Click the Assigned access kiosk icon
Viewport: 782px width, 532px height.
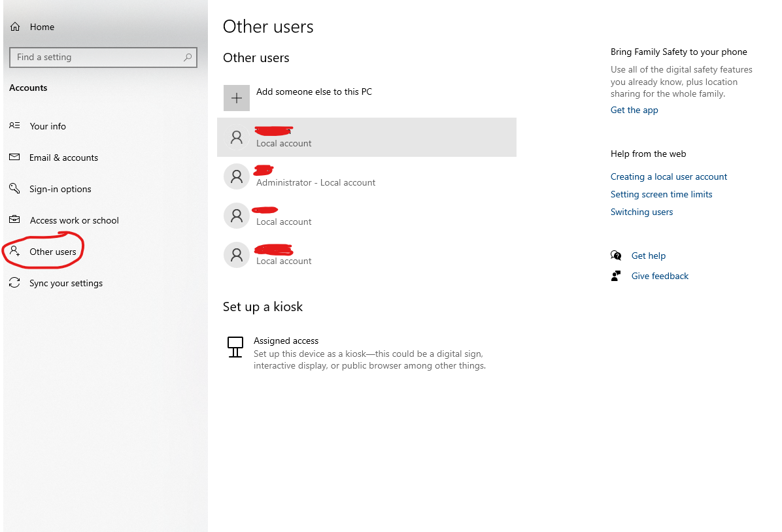[x=235, y=347]
